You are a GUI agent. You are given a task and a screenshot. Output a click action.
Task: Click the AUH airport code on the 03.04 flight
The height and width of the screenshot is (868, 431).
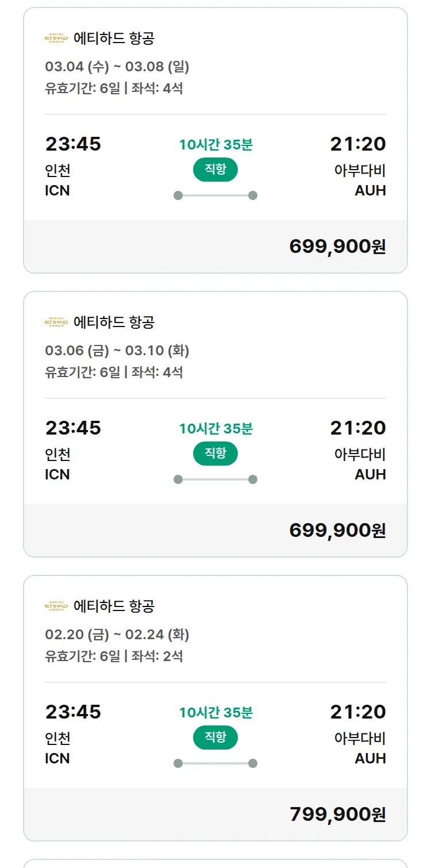click(x=370, y=191)
